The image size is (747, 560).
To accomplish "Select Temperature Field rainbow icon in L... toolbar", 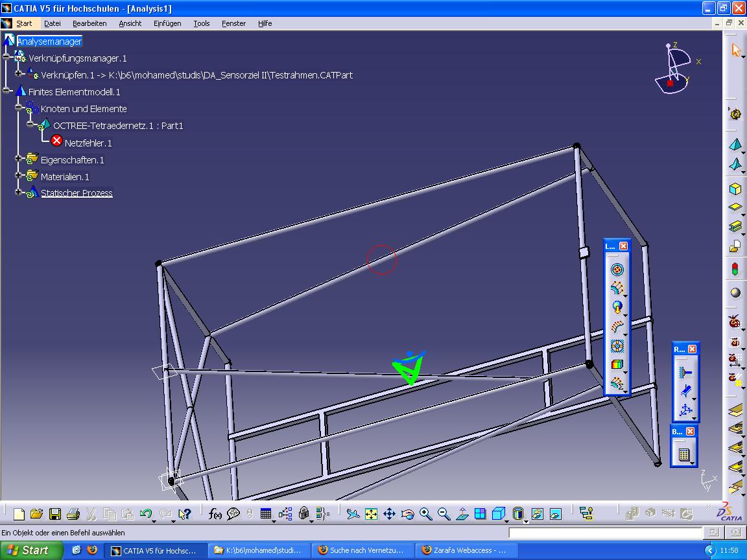I will tap(617, 365).
